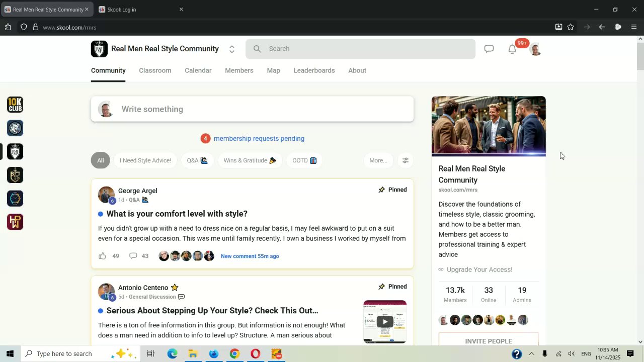Click the browser back arrow
This screenshot has width=644, height=362.
(x=602, y=27)
